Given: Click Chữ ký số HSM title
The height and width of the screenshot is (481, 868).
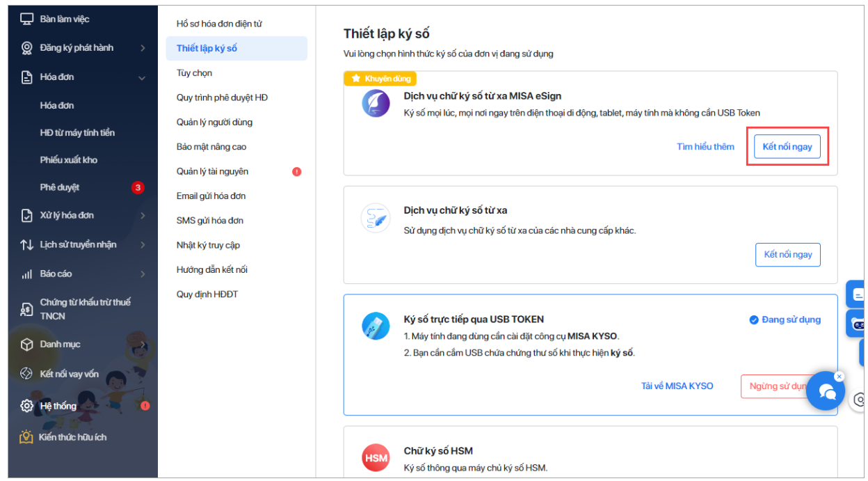Looking at the screenshot, I should tap(438, 451).
